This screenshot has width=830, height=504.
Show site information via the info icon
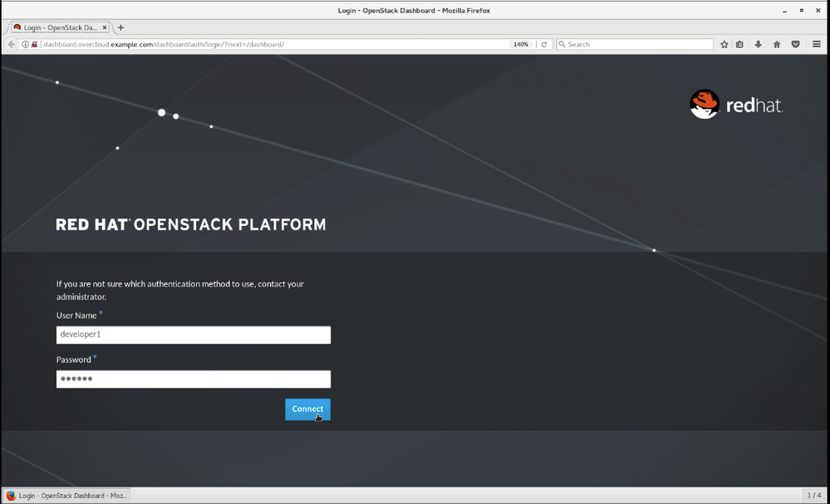point(26,44)
